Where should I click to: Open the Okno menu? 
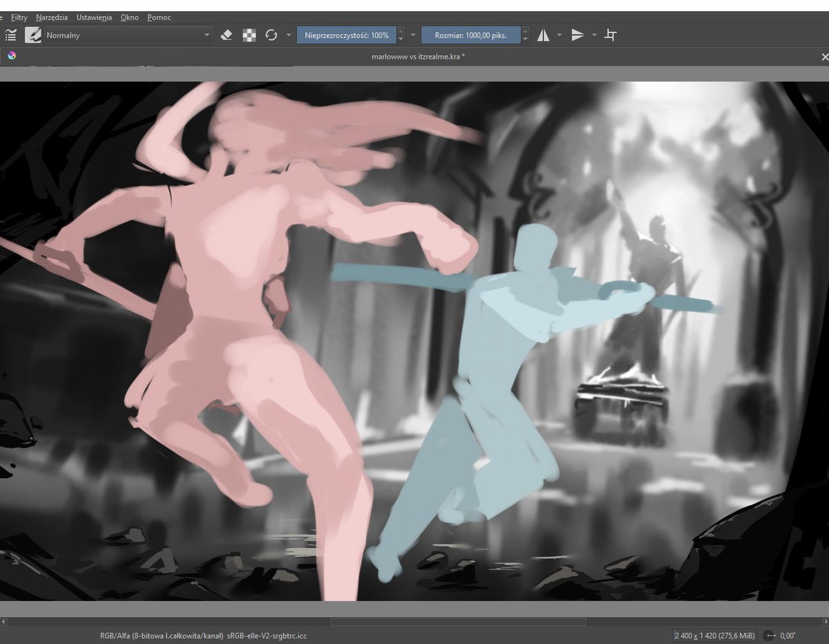[129, 17]
